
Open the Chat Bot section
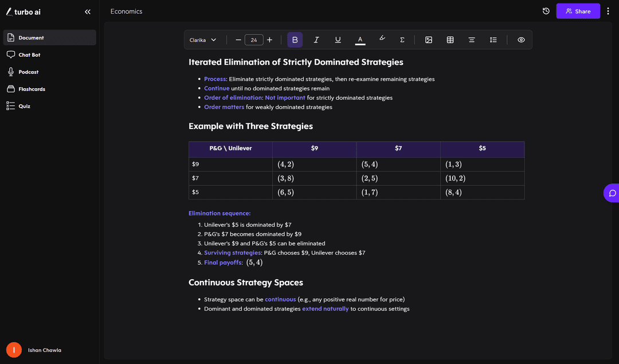click(50, 55)
